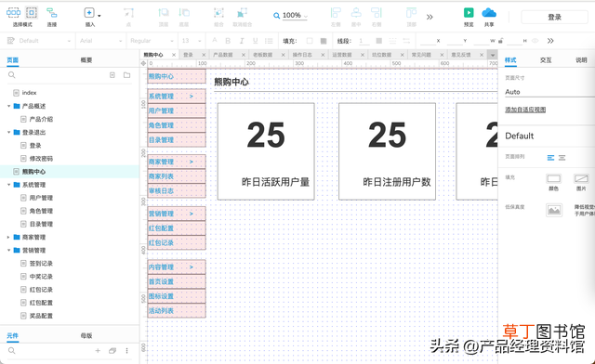Select the Connect tool icon

pyautogui.click(x=52, y=13)
